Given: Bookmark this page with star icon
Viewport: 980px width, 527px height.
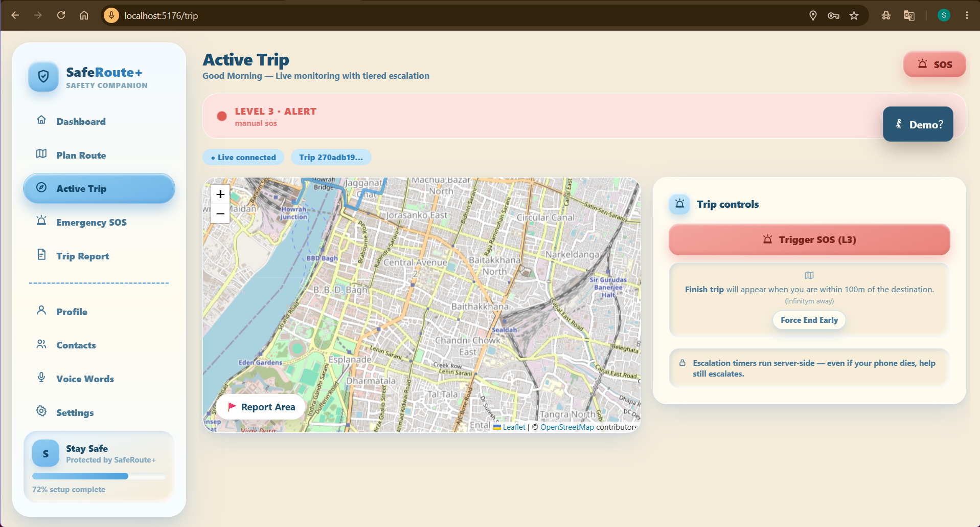Looking at the screenshot, I should click(x=854, y=15).
